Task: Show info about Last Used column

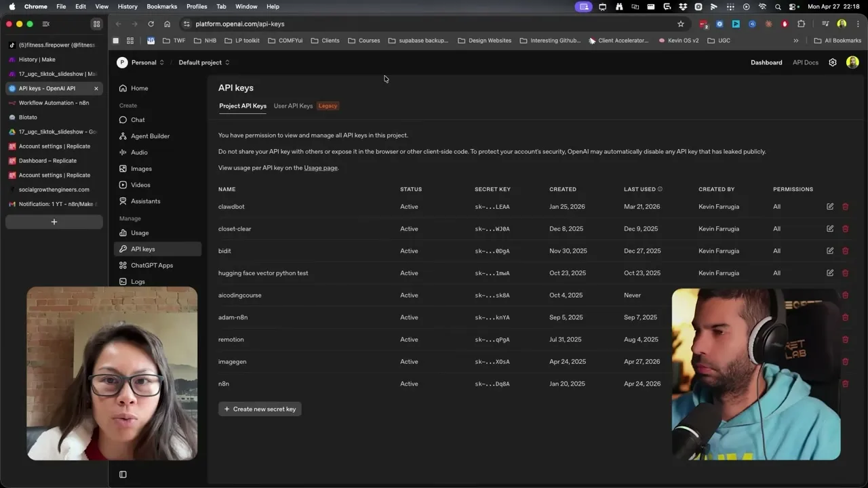Action: tap(660, 189)
